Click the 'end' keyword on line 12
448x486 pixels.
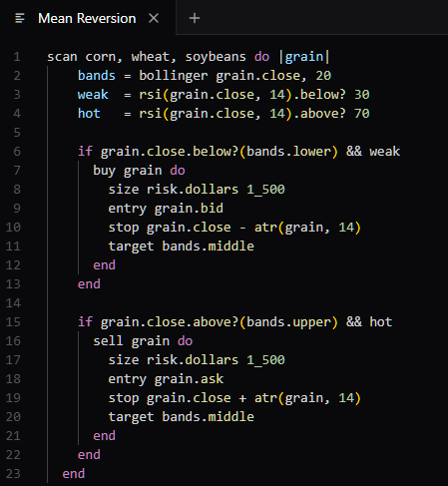click(105, 265)
